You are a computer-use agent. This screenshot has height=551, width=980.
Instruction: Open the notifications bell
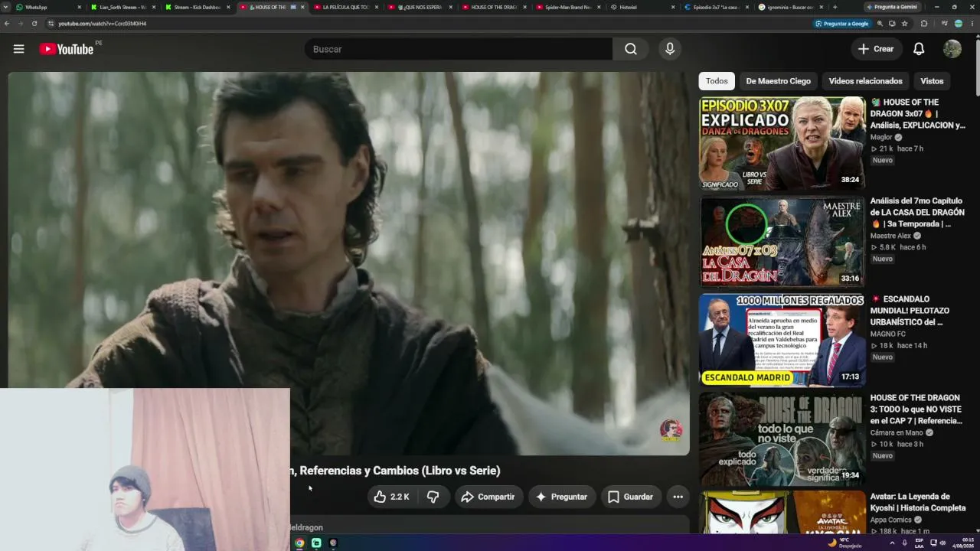[919, 49]
